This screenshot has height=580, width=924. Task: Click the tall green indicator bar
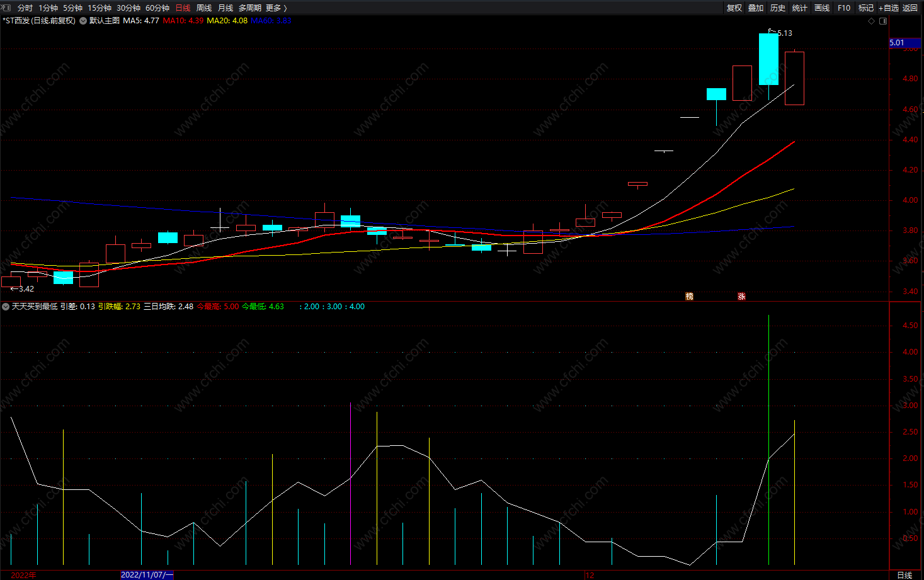click(x=768, y=440)
